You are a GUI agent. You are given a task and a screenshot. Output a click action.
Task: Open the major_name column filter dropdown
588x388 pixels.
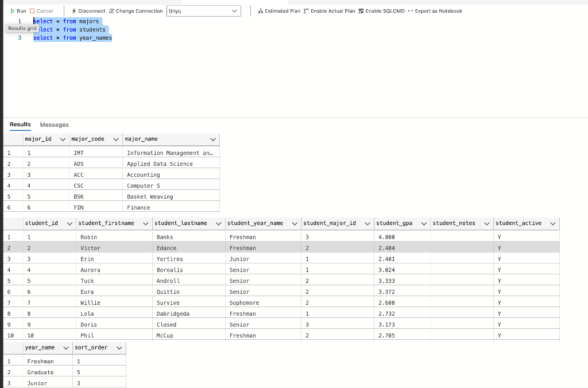coord(214,139)
